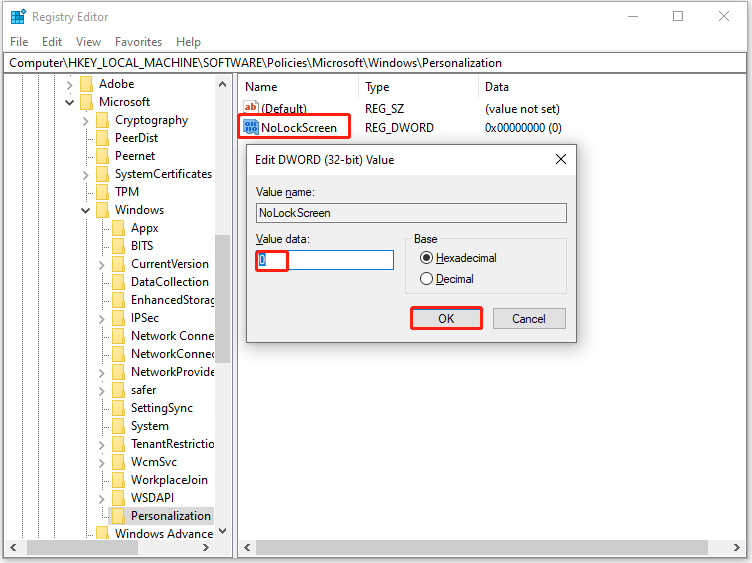Cancel the Edit DWORD dialog
The height and width of the screenshot is (563, 752).
(x=529, y=318)
